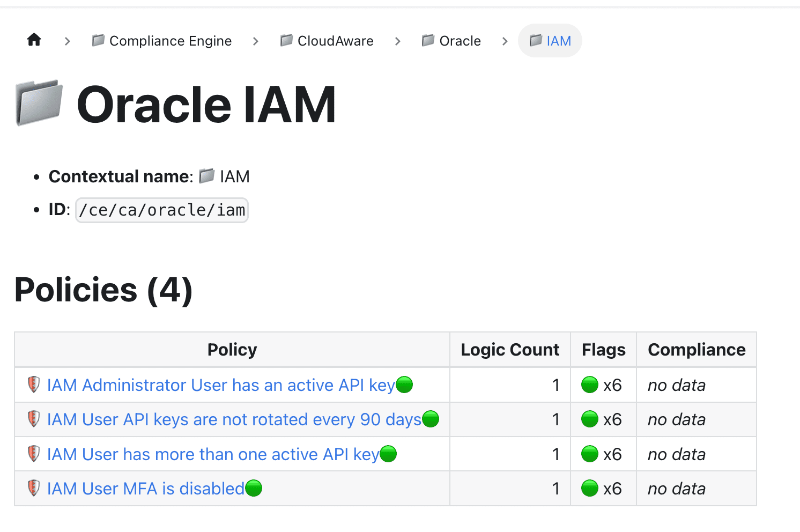Click the CloudAware folder icon
This screenshot has width=800, height=532.
[286, 40]
